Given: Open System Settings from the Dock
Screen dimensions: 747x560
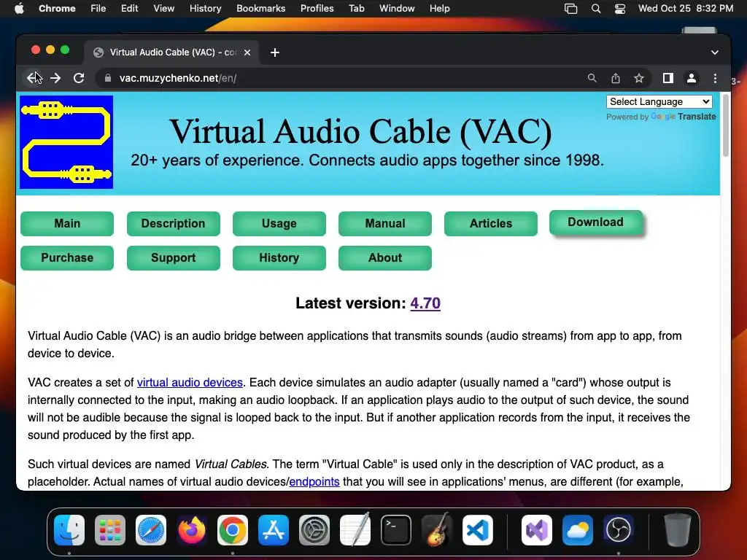Looking at the screenshot, I should 314,530.
